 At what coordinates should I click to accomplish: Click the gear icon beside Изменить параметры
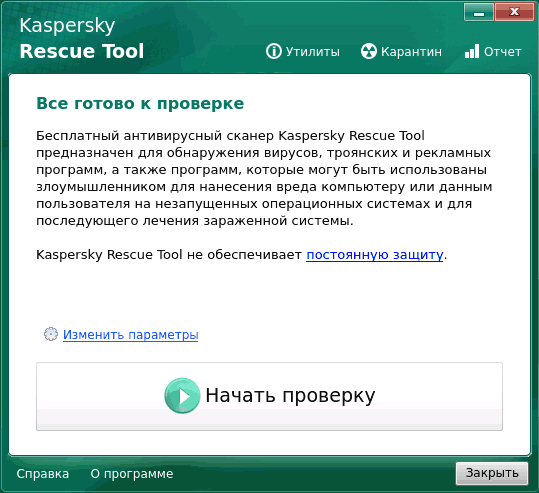click(51, 334)
